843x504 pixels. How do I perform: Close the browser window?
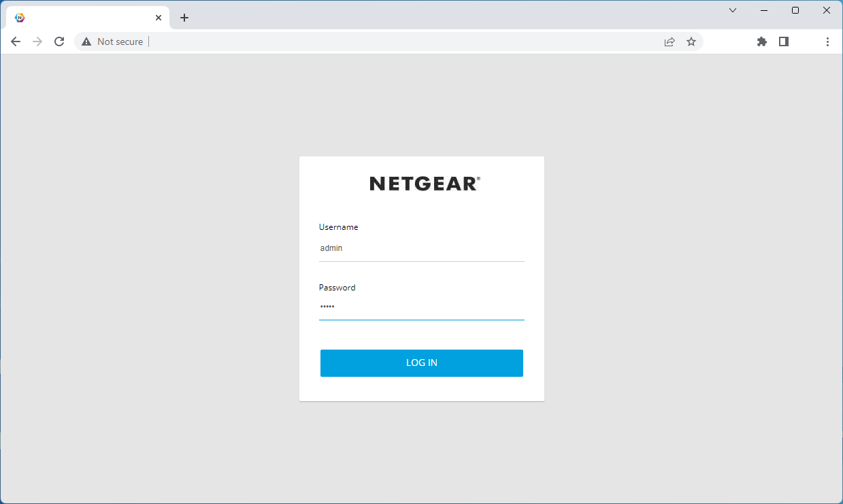(x=827, y=10)
